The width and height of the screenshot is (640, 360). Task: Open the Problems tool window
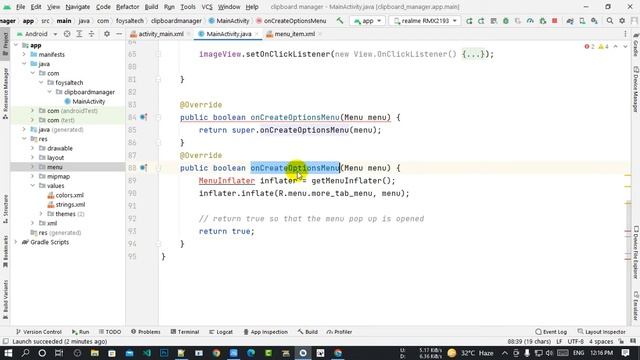[146, 332]
